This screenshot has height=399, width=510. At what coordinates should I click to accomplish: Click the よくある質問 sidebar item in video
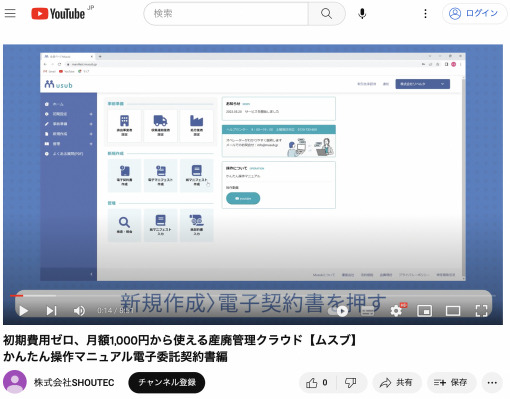pos(64,154)
